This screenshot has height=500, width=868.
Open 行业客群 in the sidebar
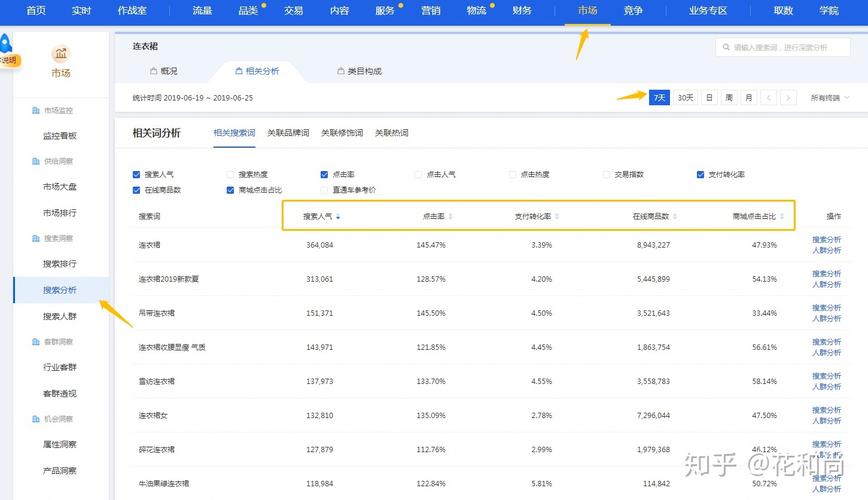pyautogui.click(x=60, y=367)
